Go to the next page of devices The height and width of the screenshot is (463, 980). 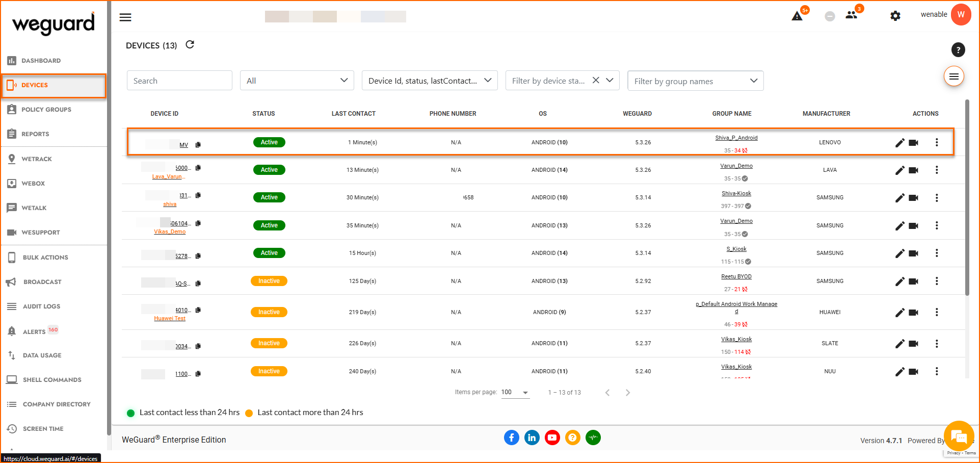[628, 393]
